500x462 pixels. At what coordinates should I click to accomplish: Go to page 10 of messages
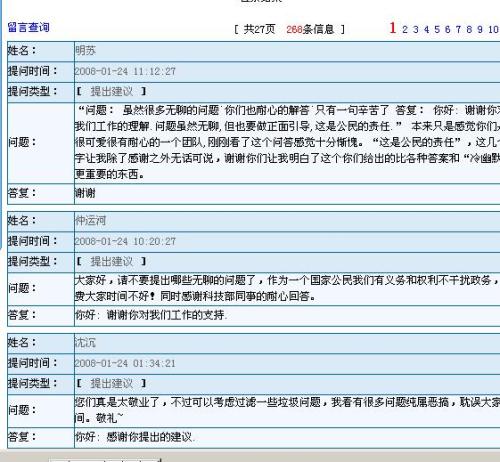tap(493, 29)
